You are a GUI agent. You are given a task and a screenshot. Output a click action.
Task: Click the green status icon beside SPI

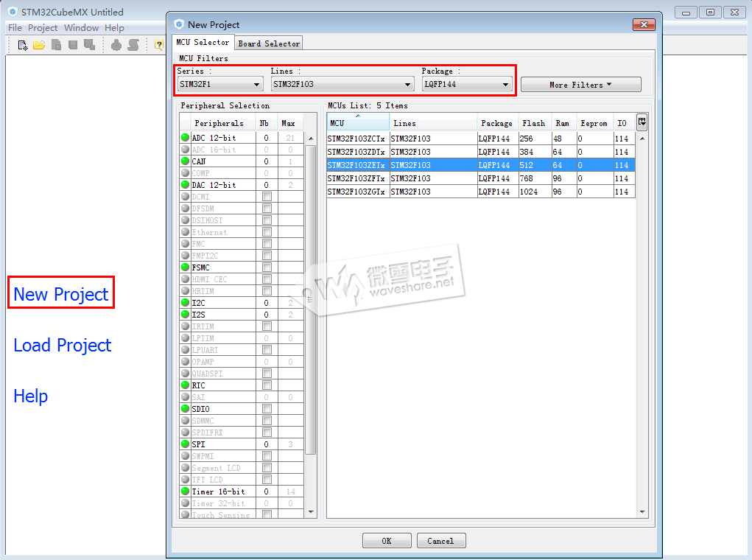click(185, 444)
